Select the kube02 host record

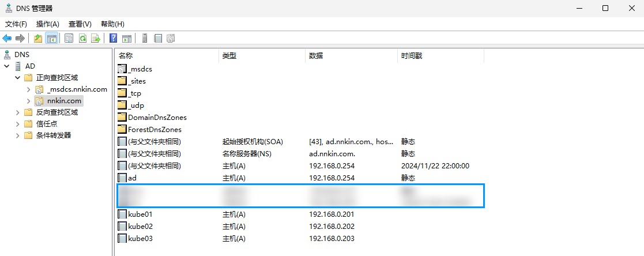[x=140, y=227]
